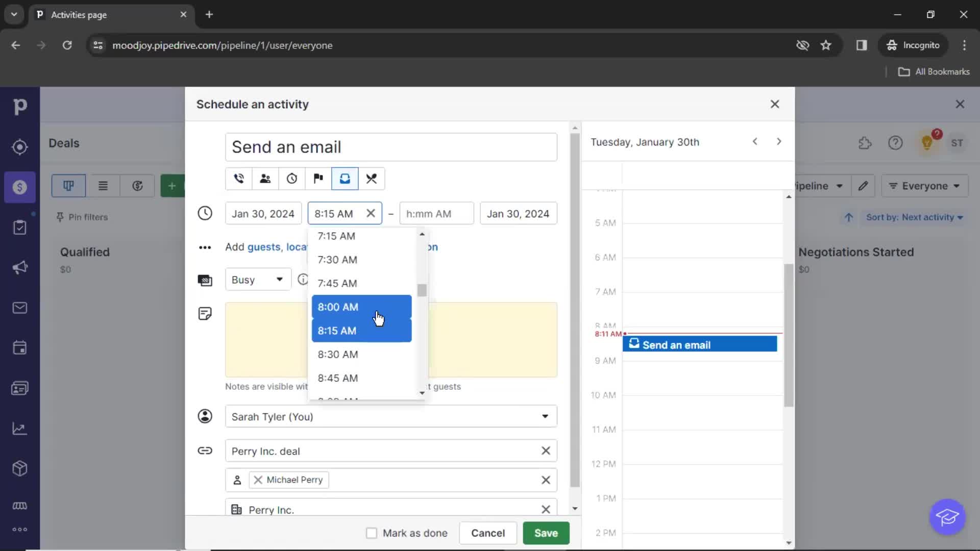Click the calendar panel scrollbar thumb
Image resolution: width=980 pixels, height=551 pixels.
[x=789, y=335]
